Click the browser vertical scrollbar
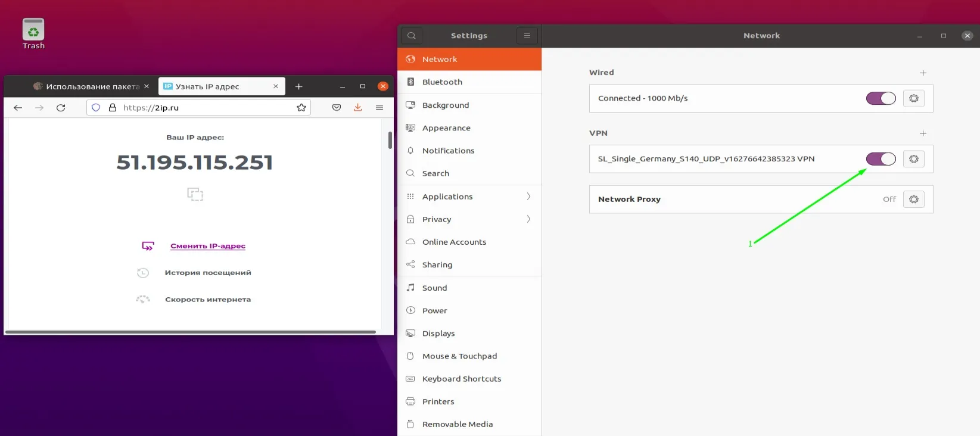Viewport: 980px width, 436px height. tap(390, 140)
